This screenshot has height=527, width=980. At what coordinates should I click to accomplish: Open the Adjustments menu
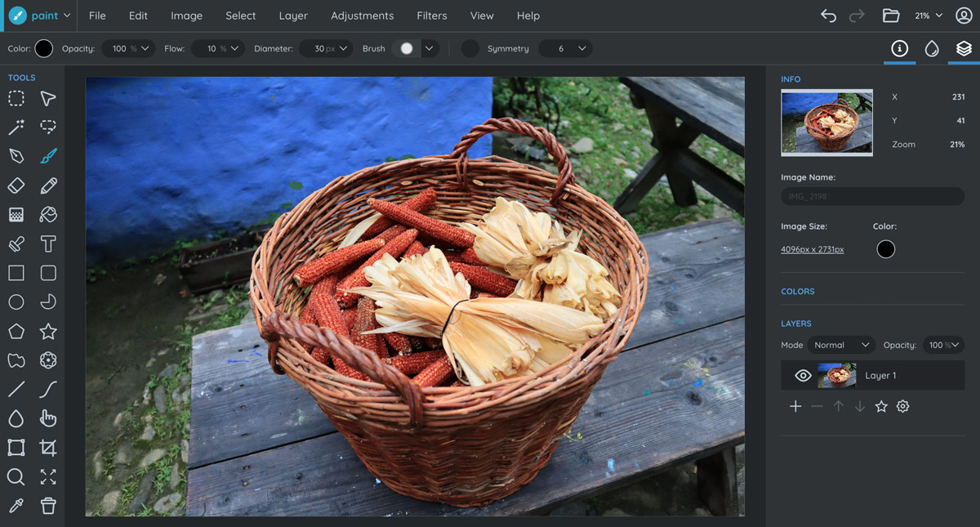pyautogui.click(x=362, y=16)
